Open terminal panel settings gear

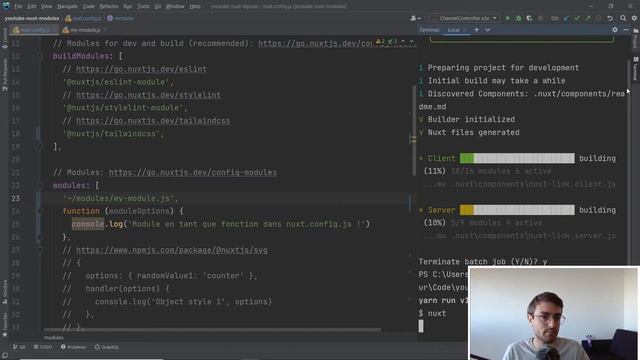coord(615,30)
